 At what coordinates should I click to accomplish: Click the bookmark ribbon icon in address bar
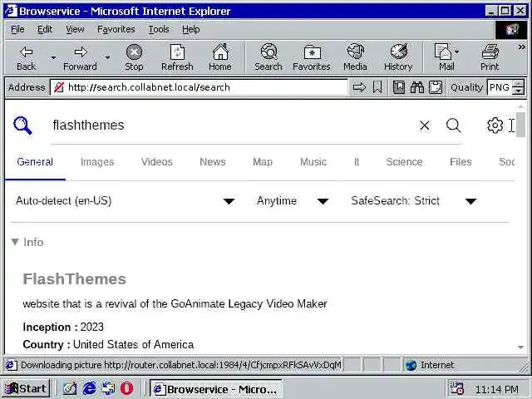tap(377, 87)
